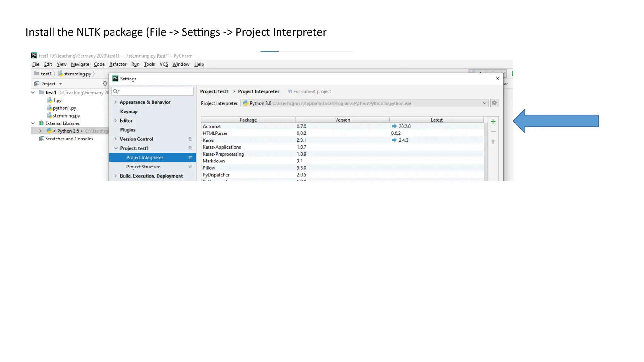Select the Keras-Preprocessing package row
Viewport: 644px width, 362px height.
342,154
